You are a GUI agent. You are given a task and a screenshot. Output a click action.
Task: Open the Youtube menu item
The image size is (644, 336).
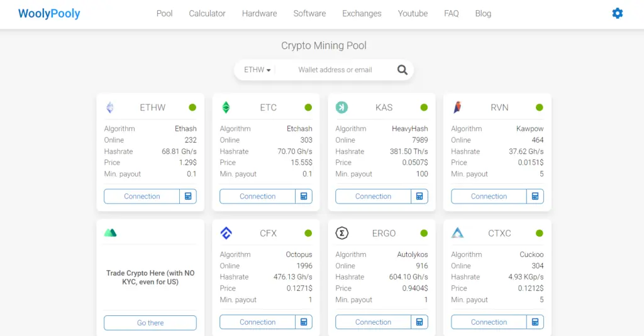click(x=413, y=14)
